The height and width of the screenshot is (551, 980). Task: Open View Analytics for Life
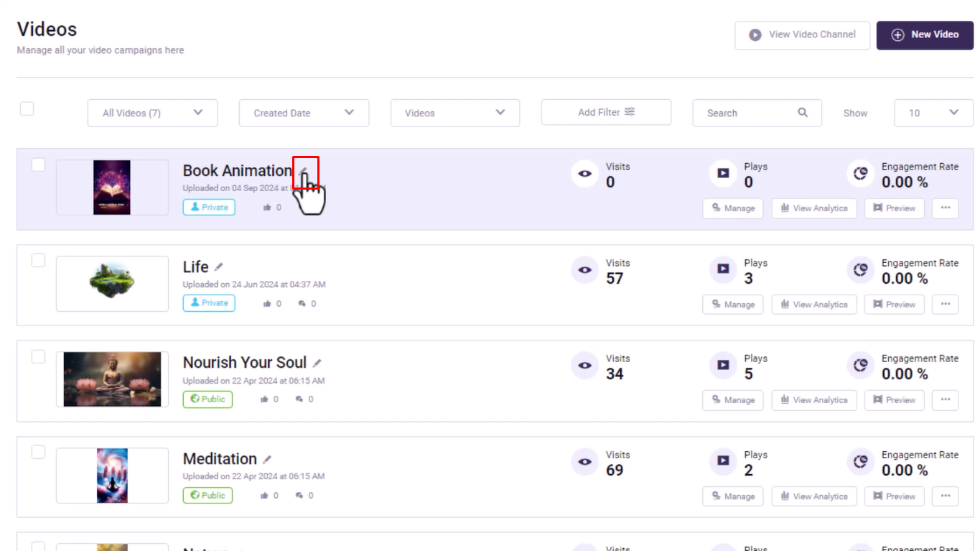[x=814, y=305]
